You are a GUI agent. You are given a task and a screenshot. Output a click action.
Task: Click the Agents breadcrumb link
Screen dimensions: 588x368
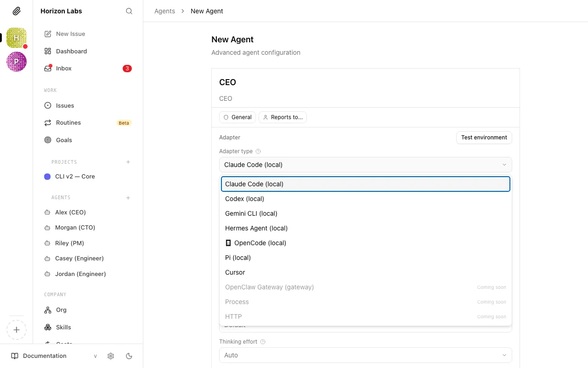164,11
